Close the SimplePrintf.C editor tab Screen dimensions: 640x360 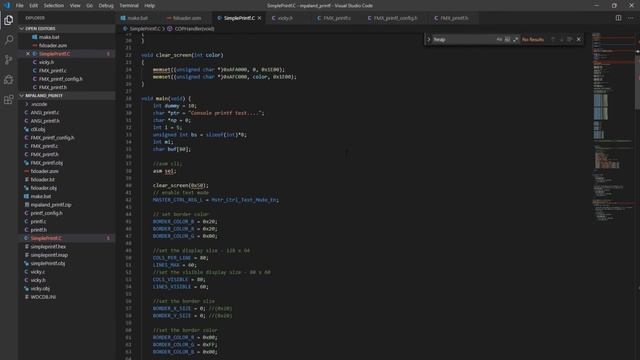[260, 18]
